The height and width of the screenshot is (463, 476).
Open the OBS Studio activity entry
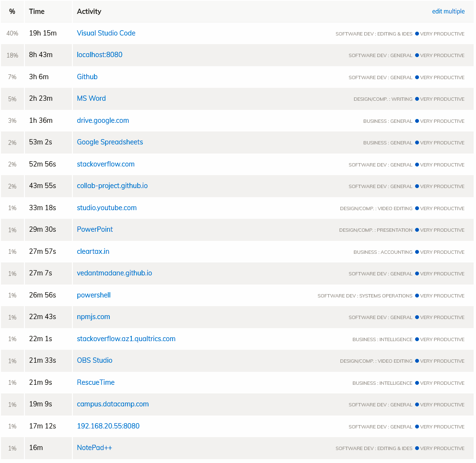click(94, 360)
